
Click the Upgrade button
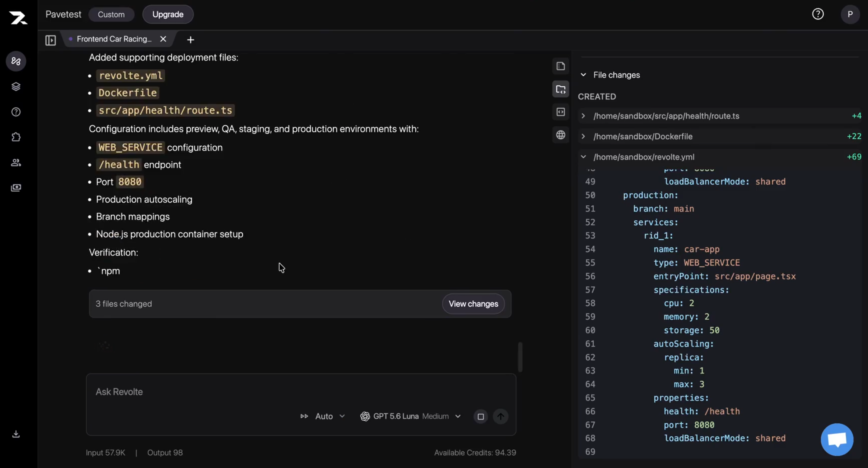[168, 14]
